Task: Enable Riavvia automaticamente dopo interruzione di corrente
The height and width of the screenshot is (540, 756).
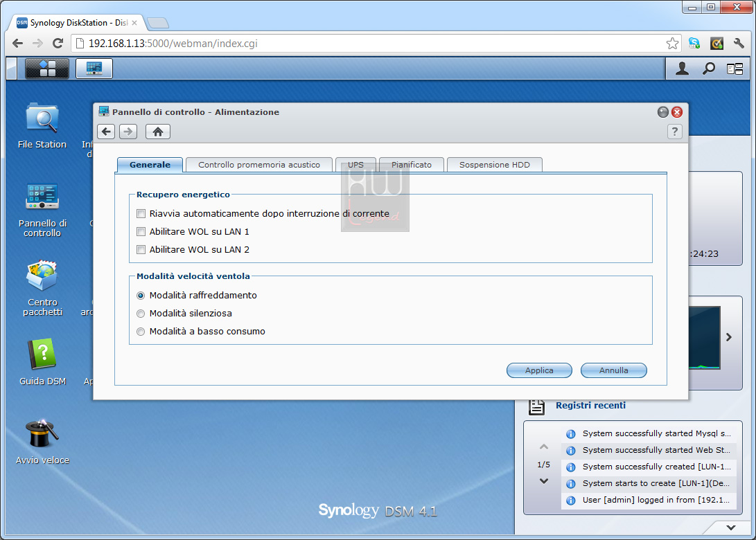Action: (141, 213)
